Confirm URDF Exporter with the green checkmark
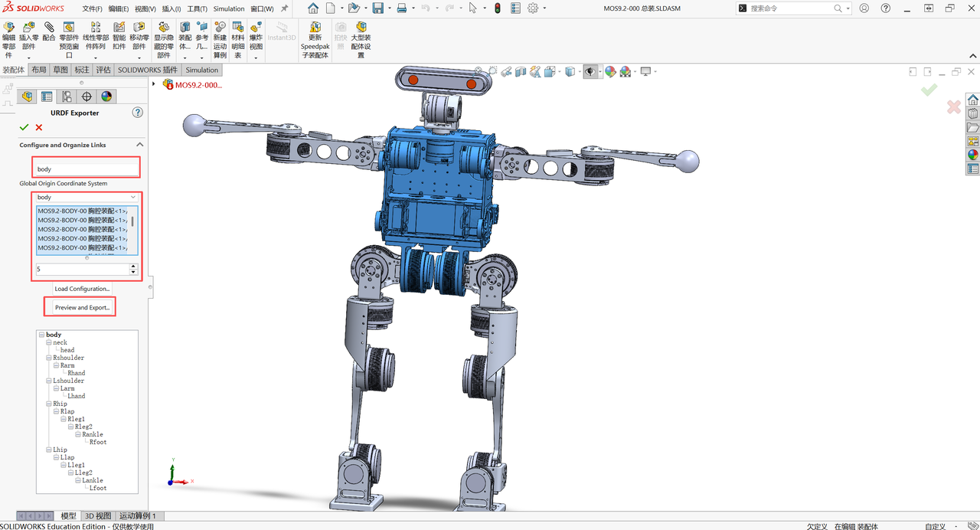The width and height of the screenshot is (980, 530). [x=24, y=127]
